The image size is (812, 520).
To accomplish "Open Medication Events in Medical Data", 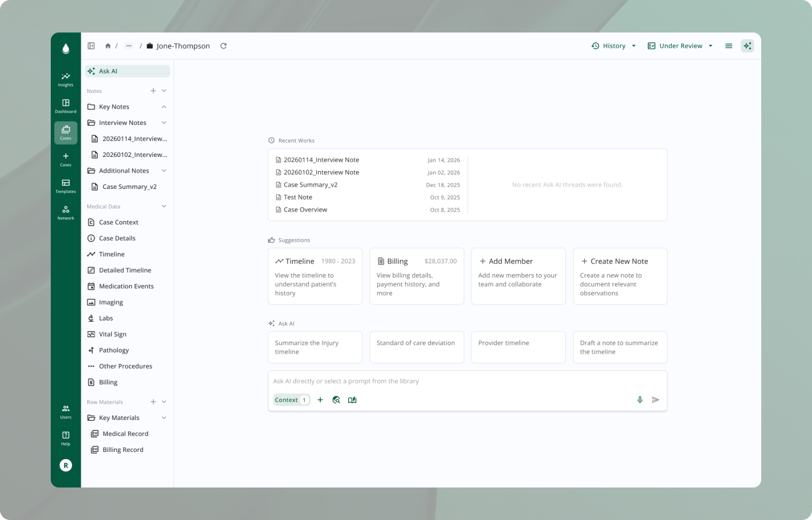I will [x=126, y=286].
